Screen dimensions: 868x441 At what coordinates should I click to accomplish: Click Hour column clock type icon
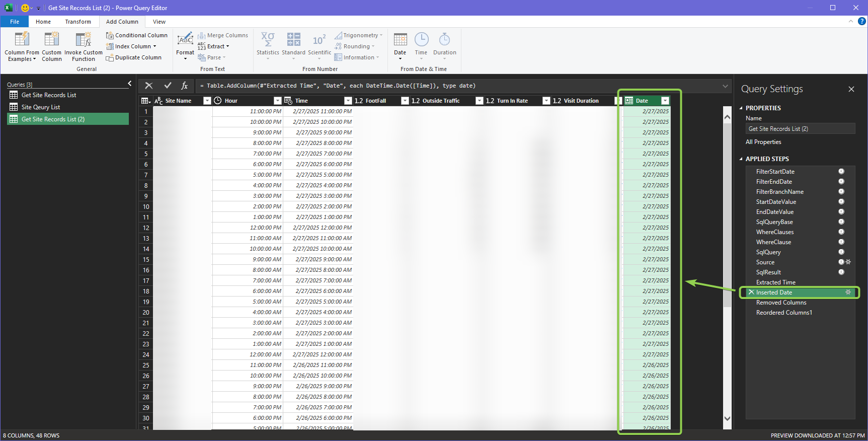coord(218,101)
